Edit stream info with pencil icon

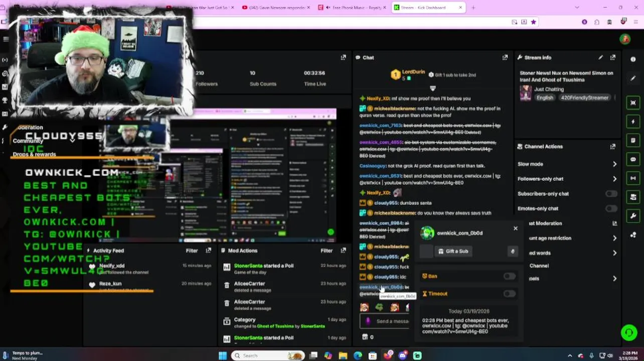(x=600, y=58)
